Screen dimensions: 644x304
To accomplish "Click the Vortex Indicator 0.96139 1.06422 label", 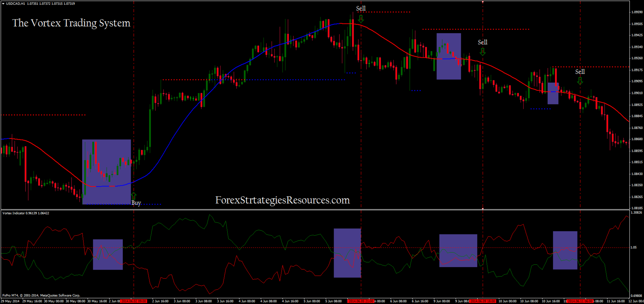I will pyautogui.click(x=26, y=213).
